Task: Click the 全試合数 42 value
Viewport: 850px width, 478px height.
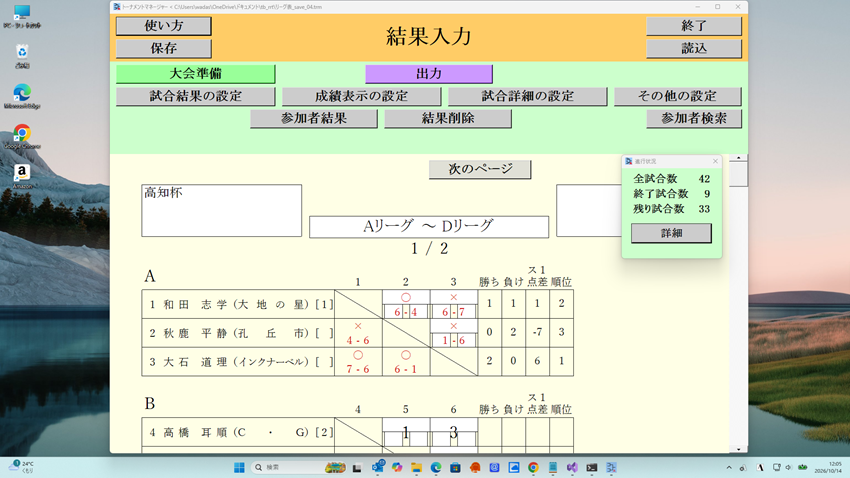Action: pyautogui.click(x=704, y=179)
